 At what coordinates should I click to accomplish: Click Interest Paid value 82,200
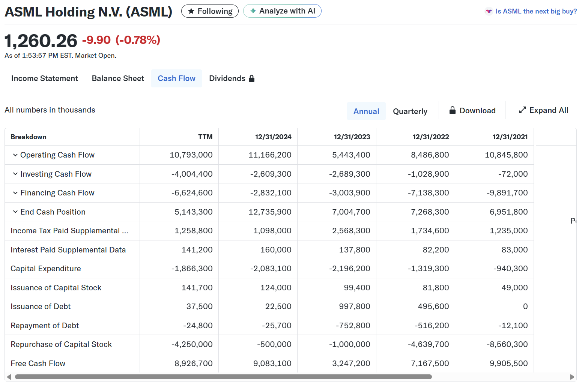436,250
